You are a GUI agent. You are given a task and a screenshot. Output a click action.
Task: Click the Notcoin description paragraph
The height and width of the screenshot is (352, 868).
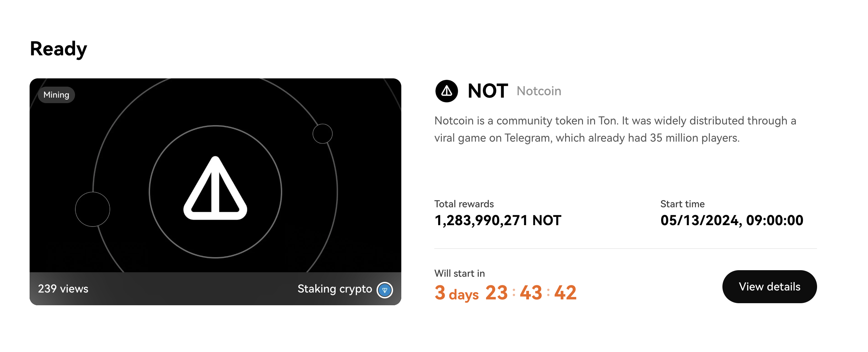(615, 129)
